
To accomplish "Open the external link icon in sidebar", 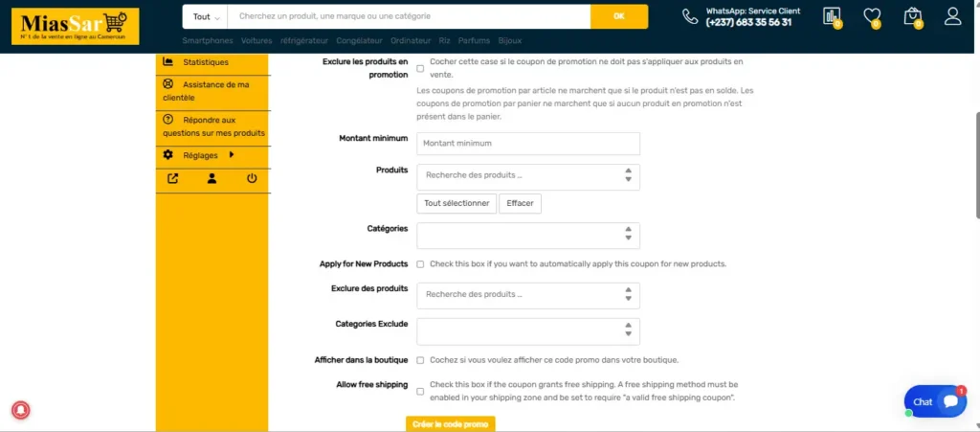I will point(172,178).
